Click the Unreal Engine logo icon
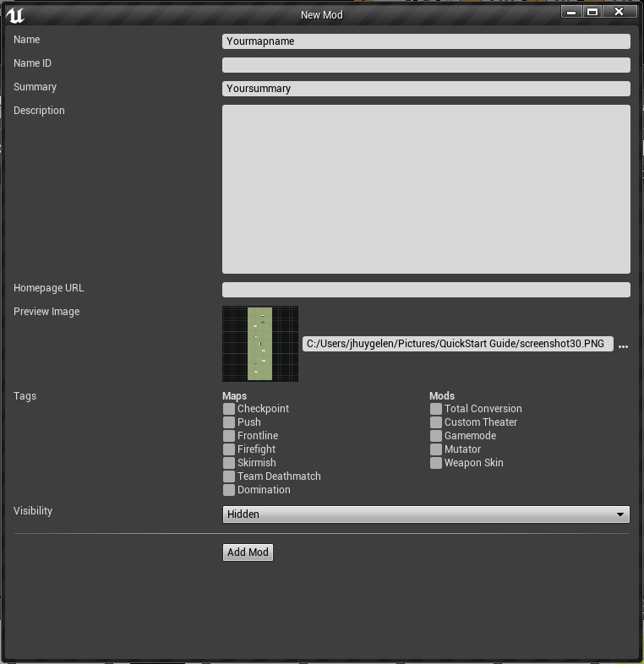Screen dimensions: 644x664 (x=15, y=15)
